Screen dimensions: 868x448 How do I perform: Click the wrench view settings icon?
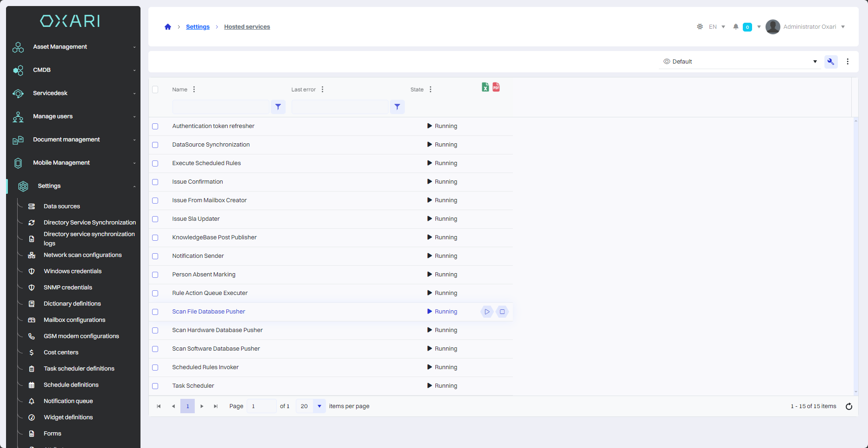point(831,62)
